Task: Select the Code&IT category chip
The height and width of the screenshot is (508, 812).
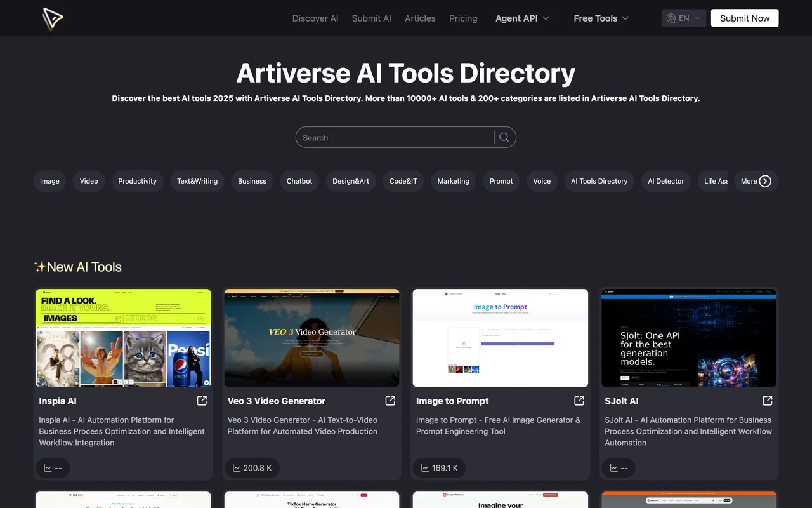Action: [403, 181]
